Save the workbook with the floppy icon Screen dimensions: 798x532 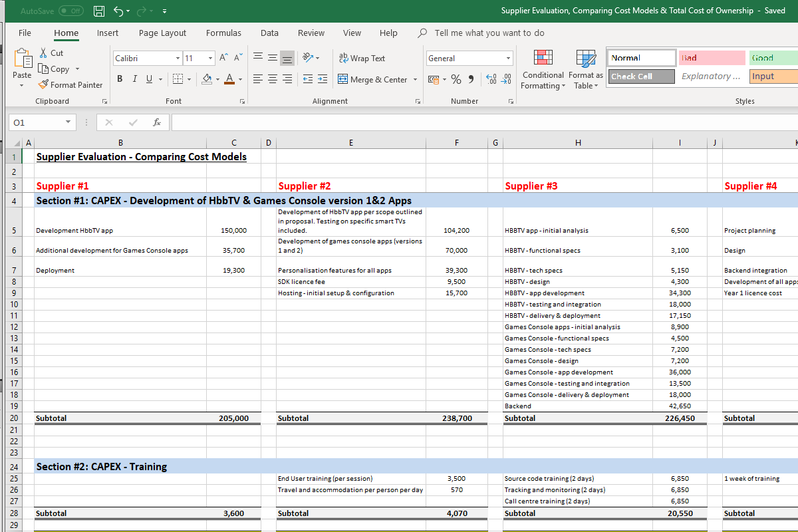pyautogui.click(x=99, y=11)
